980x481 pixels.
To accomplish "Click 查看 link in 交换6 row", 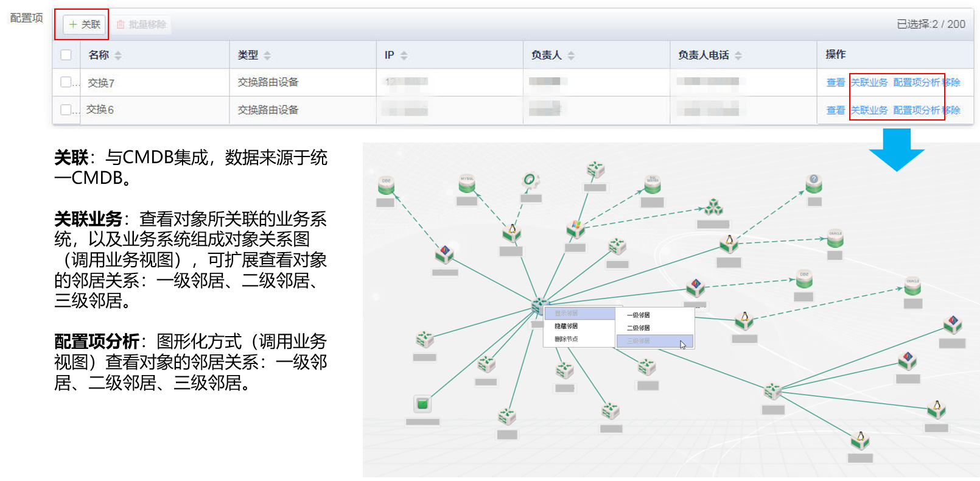I will [835, 110].
